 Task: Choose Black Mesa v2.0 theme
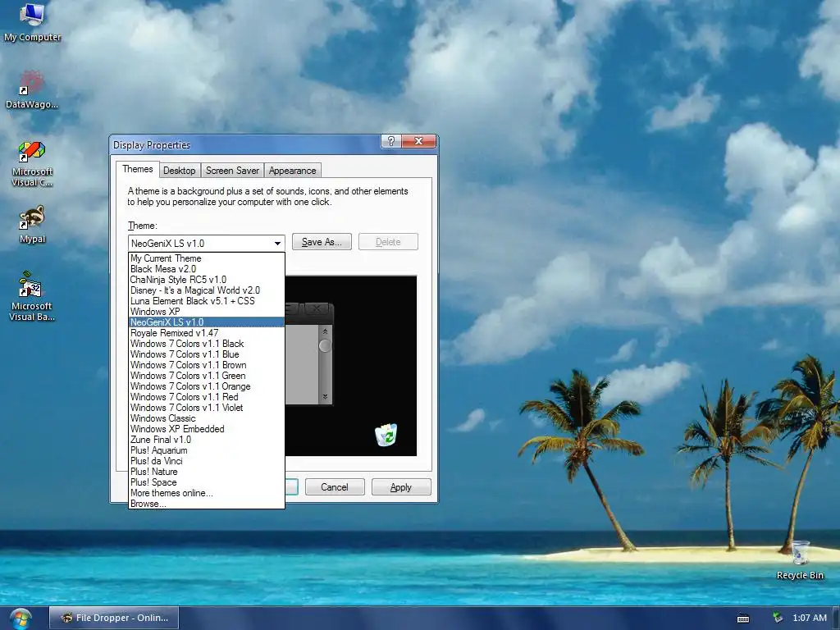206,269
